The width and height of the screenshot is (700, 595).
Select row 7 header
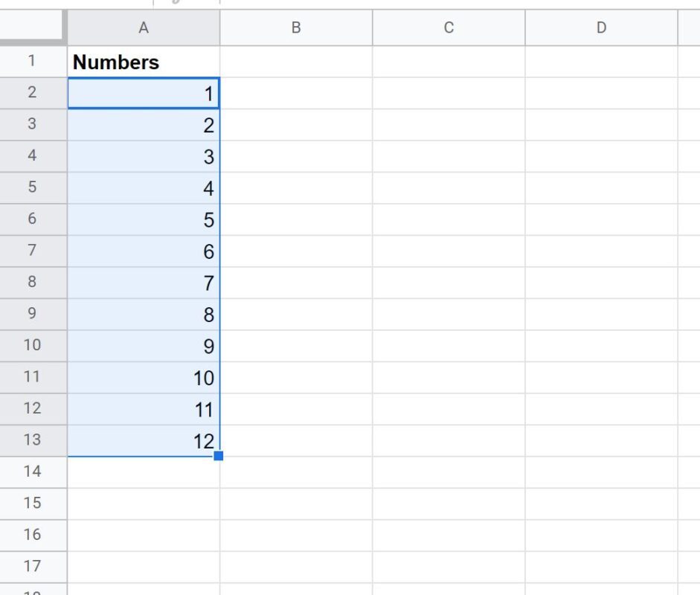pyautogui.click(x=33, y=251)
